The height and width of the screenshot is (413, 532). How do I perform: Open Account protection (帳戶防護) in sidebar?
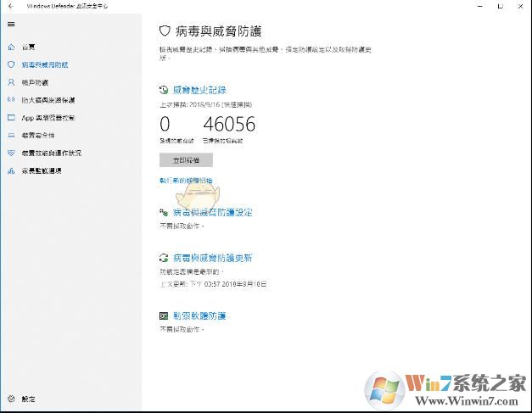tap(34, 82)
